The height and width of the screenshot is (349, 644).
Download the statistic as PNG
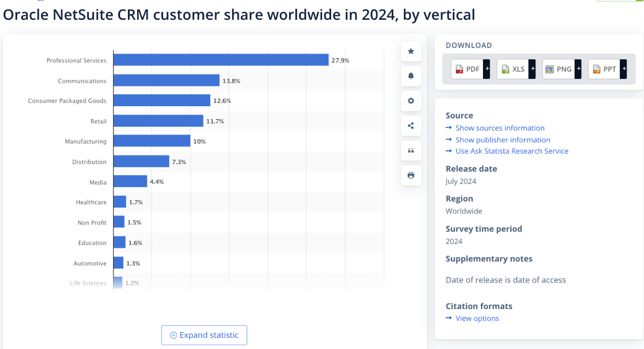point(558,69)
